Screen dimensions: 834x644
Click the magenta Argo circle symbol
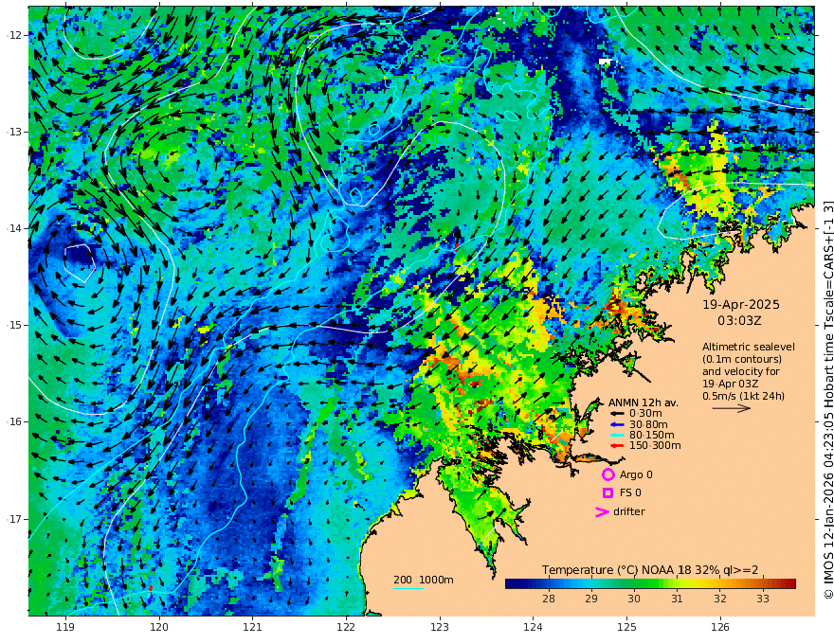(607, 474)
